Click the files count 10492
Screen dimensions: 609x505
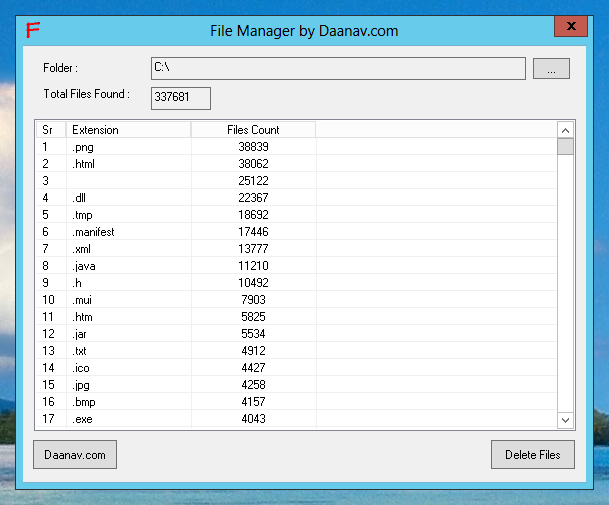[253, 283]
